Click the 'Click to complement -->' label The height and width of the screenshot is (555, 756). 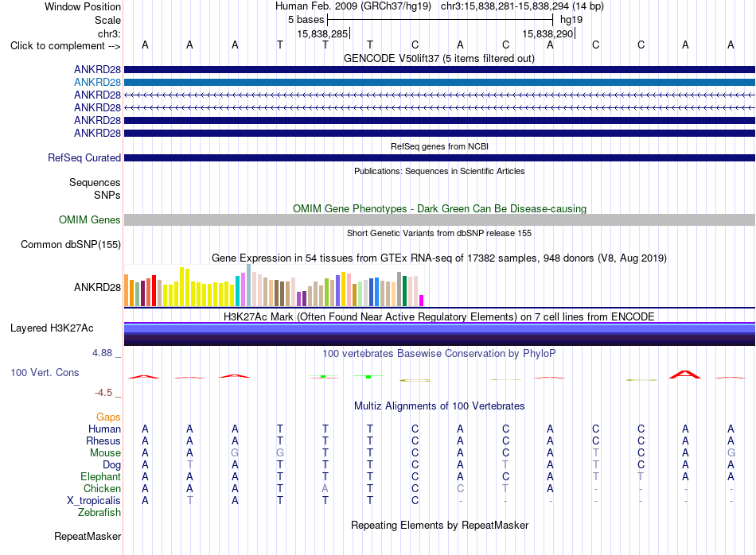click(65, 46)
